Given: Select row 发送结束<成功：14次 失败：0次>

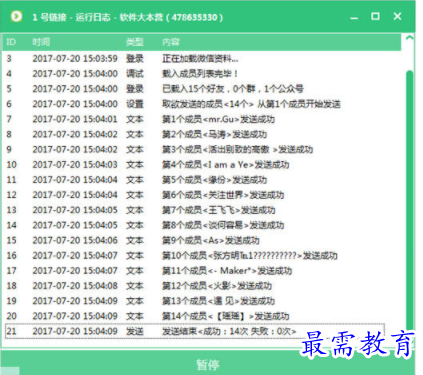Looking at the screenshot, I should [195, 331].
